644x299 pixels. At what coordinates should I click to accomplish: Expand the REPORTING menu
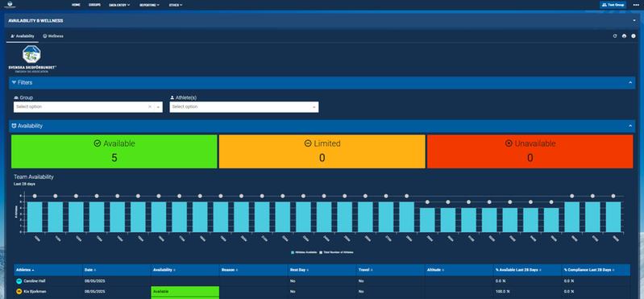tap(149, 5)
